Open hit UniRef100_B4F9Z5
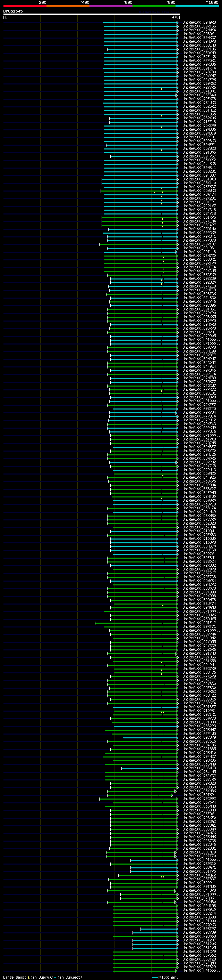222x980 pixels. click(x=199, y=477)
